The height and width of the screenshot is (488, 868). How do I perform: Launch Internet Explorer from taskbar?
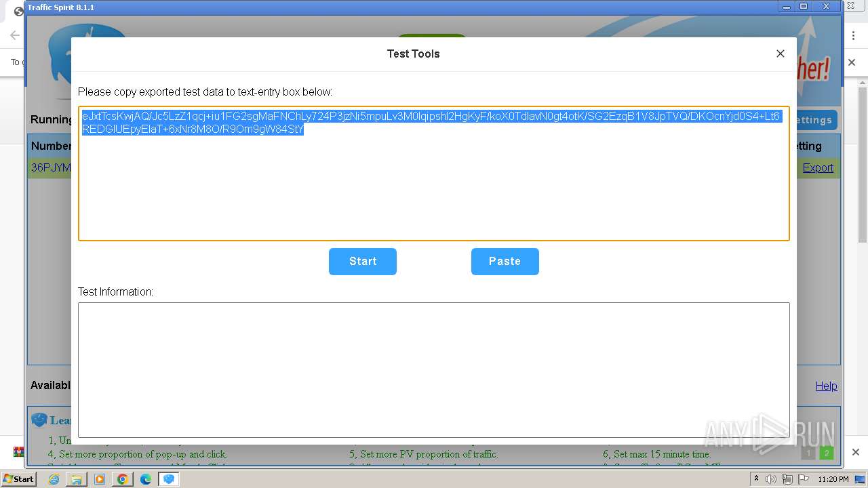[54, 479]
